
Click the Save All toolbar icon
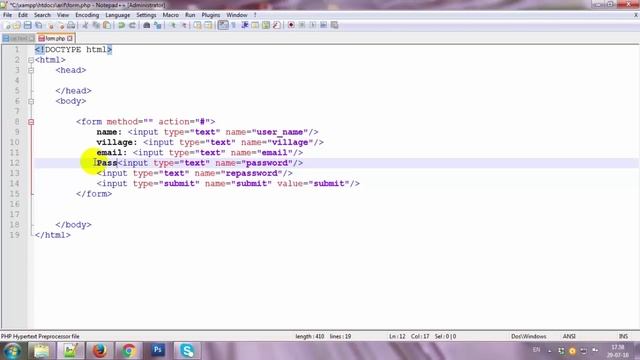[39, 25]
